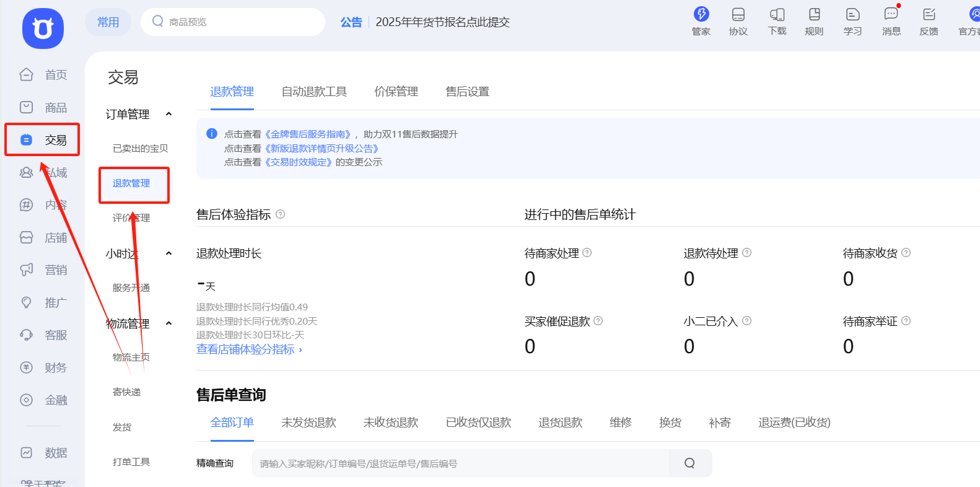
Task: Open 已卖出的宝贝 in the menu
Action: [140, 149]
